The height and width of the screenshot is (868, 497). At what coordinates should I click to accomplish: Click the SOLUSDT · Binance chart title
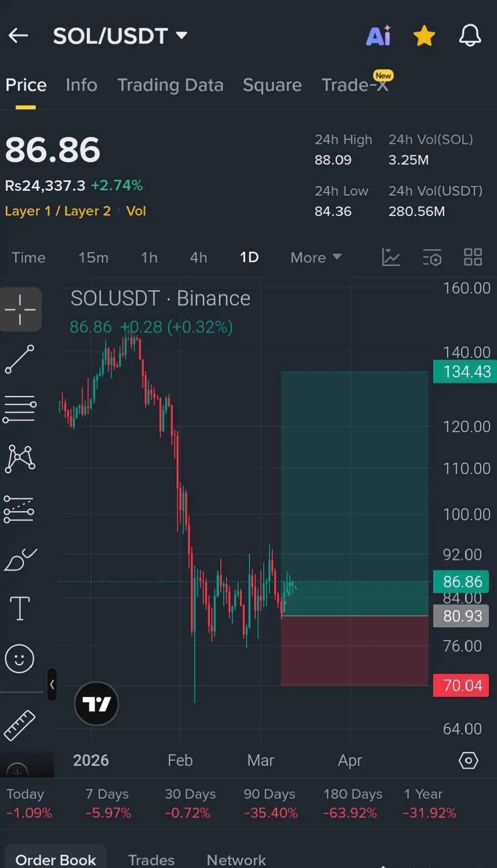(160, 299)
